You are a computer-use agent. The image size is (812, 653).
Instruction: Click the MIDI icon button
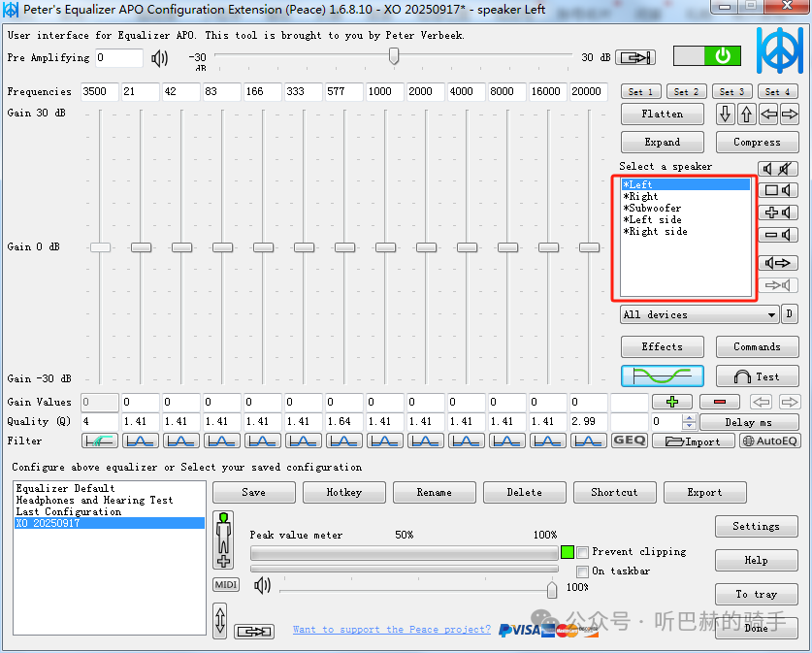225,585
